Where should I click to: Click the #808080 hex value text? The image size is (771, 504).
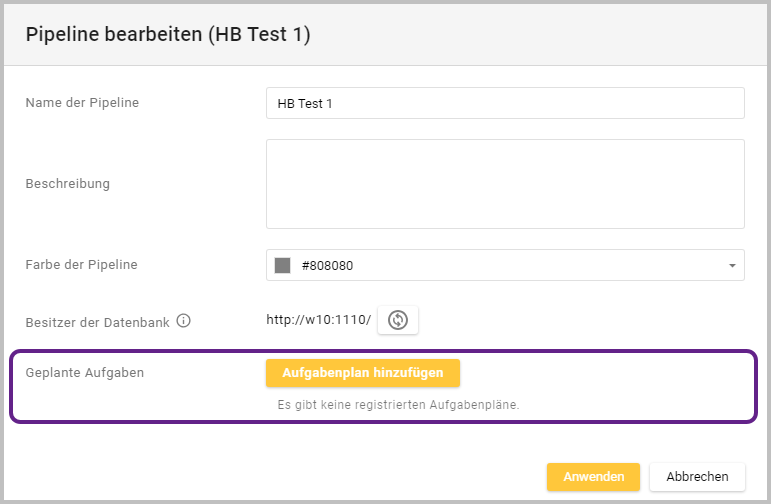coord(327,266)
